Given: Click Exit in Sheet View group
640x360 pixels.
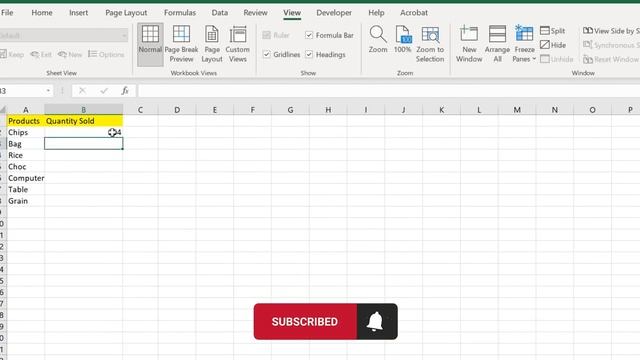Looking at the screenshot, I should click(x=41, y=54).
